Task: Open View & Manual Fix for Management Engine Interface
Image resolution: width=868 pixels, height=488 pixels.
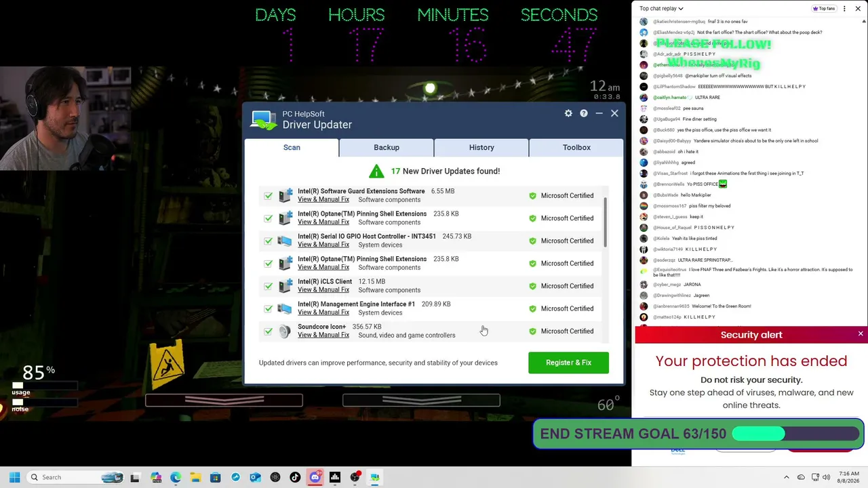Action: click(323, 312)
